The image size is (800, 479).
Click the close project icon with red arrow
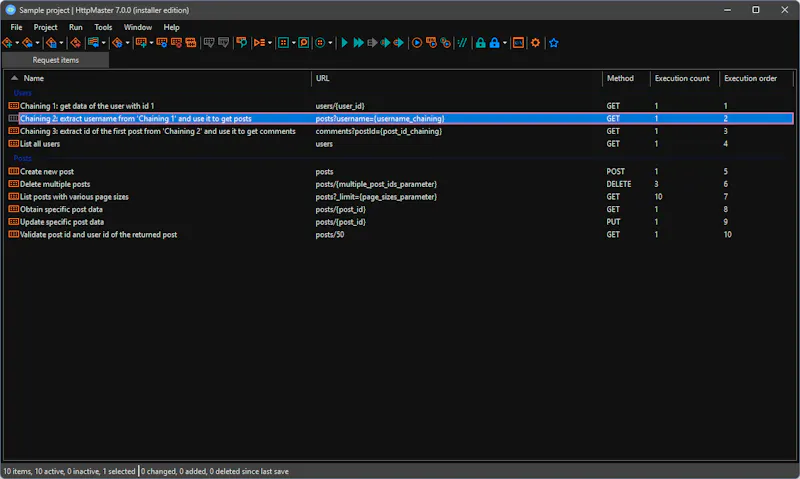tap(76, 43)
